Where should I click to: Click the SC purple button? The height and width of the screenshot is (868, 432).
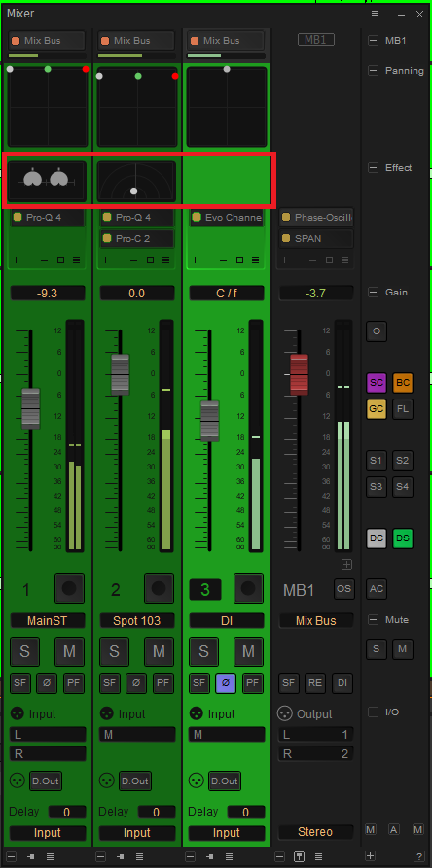click(x=377, y=383)
